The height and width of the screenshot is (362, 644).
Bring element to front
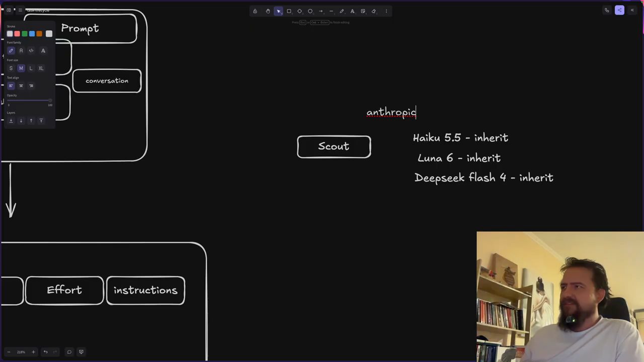(x=41, y=121)
